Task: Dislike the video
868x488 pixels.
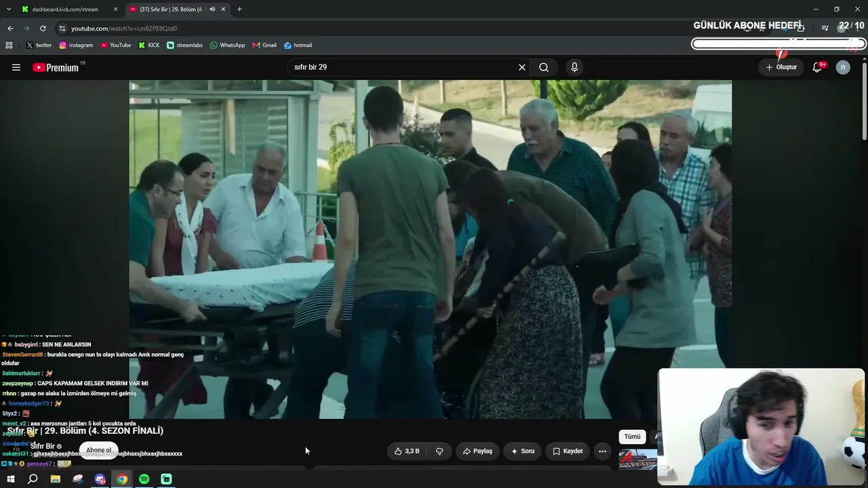Action: click(x=439, y=451)
